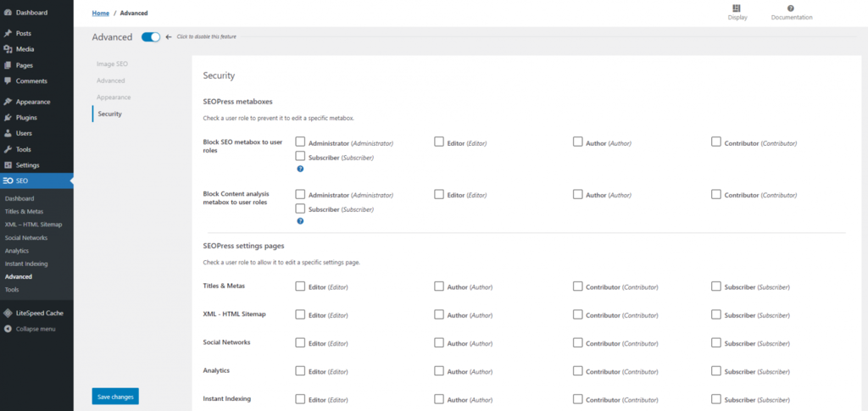Disable the Advanced feature toggle
Viewport: 868px width, 411px height.
151,37
